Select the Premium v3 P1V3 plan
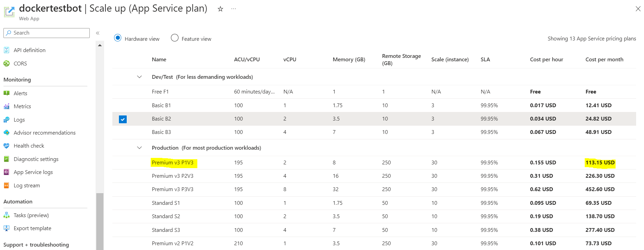 point(374,163)
